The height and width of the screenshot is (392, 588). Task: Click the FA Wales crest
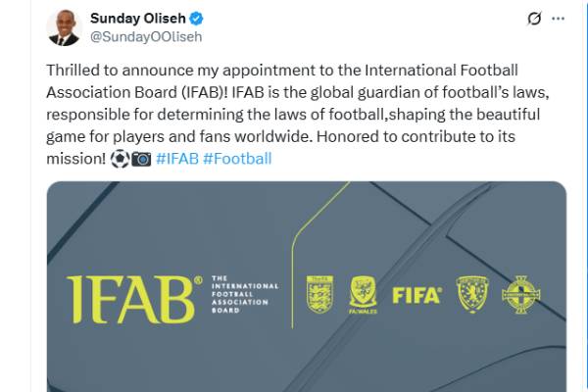364,294
